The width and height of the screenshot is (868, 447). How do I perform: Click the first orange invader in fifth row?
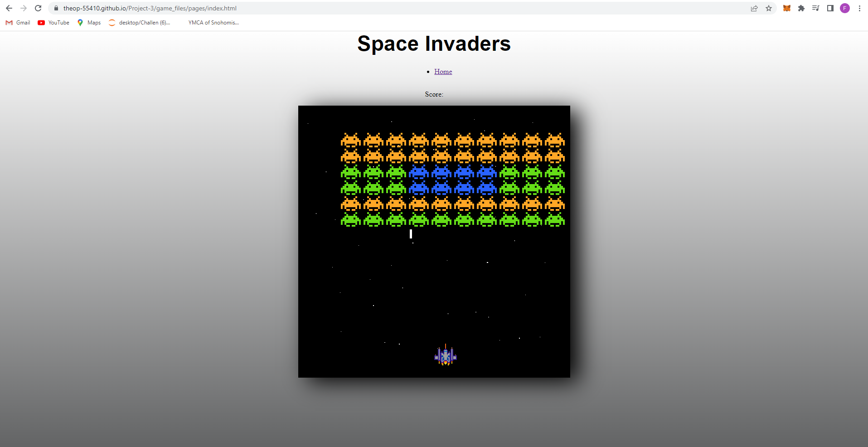click(351, 204)
